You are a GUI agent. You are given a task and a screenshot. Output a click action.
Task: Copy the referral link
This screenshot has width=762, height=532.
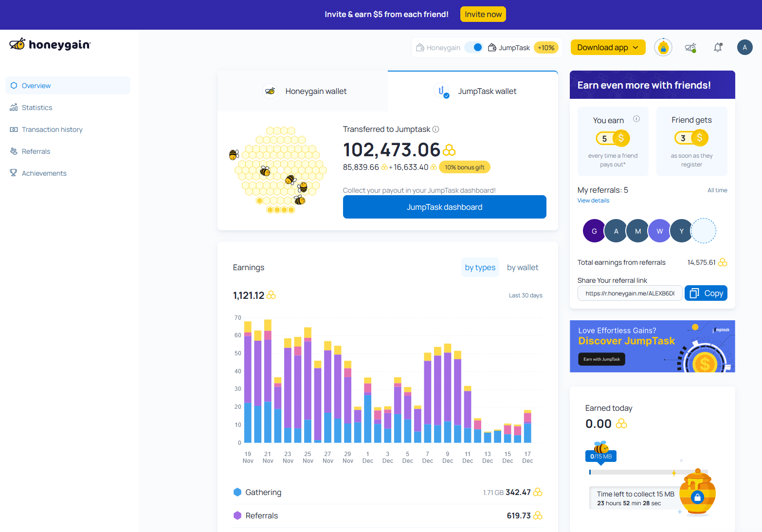706,293
